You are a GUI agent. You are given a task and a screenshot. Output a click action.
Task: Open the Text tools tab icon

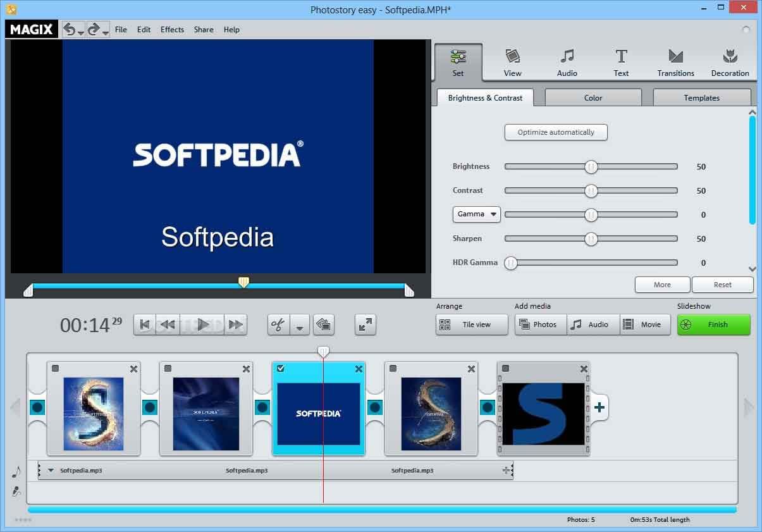(x=621, y=63)
